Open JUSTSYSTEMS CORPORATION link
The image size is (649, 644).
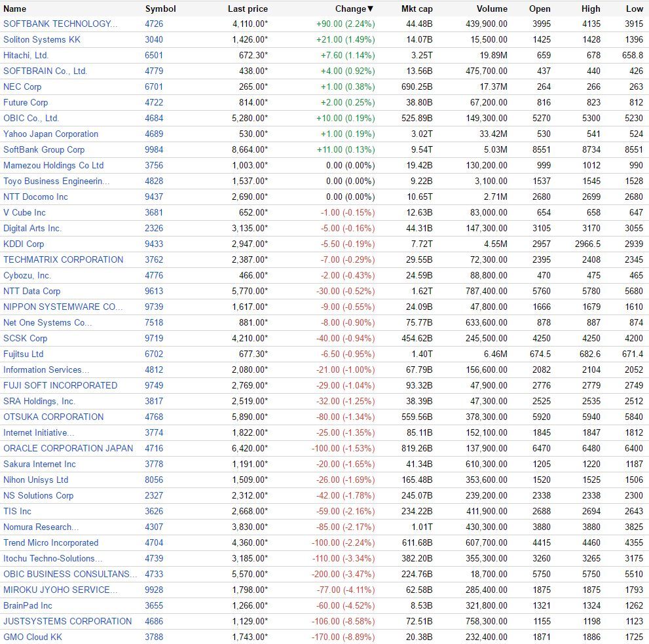point(67,622)
